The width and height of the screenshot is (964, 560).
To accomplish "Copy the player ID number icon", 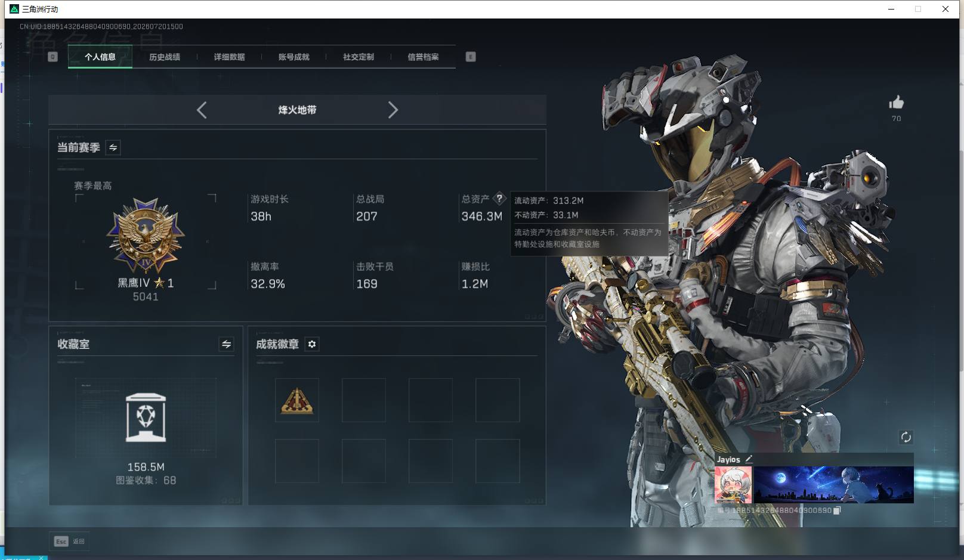I will [x=837, y=511].
